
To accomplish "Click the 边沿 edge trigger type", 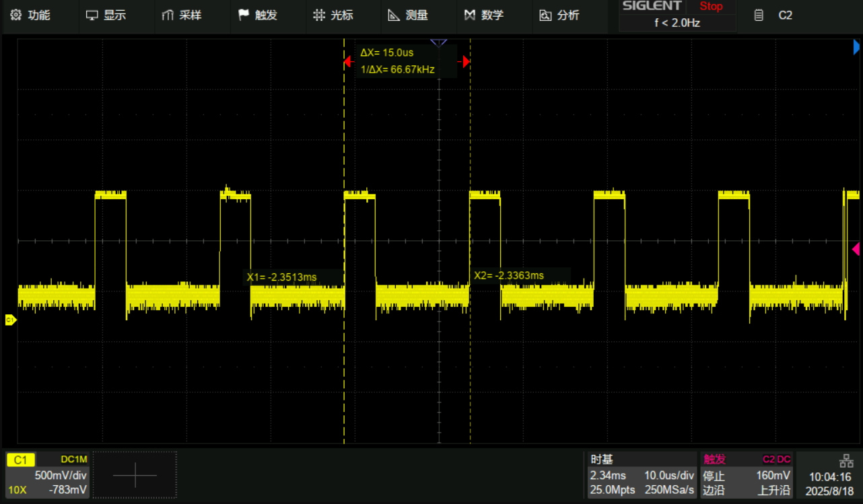I will point(714,490).
